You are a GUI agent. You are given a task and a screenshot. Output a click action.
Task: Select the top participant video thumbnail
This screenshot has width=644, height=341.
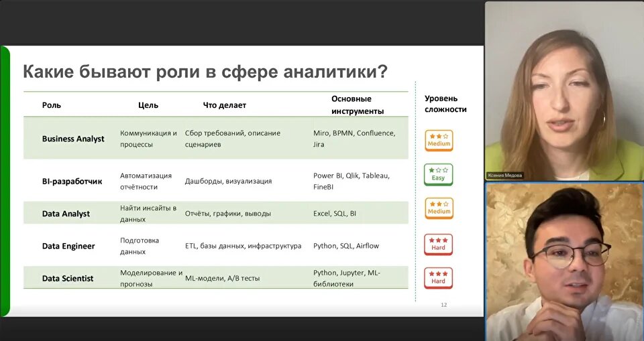click(x=564, y=91)
